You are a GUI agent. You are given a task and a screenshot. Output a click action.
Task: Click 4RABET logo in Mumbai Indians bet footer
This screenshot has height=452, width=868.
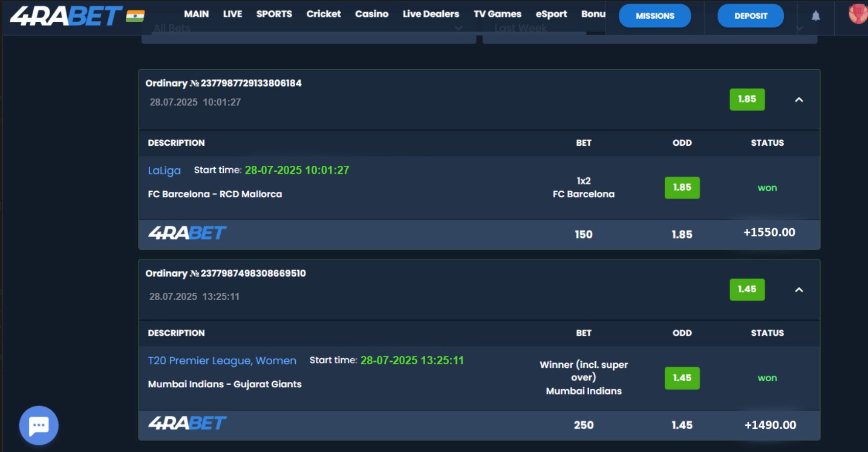point(187,424)
